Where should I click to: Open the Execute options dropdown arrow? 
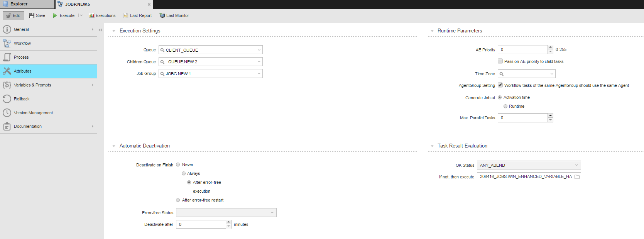point(81,15)
